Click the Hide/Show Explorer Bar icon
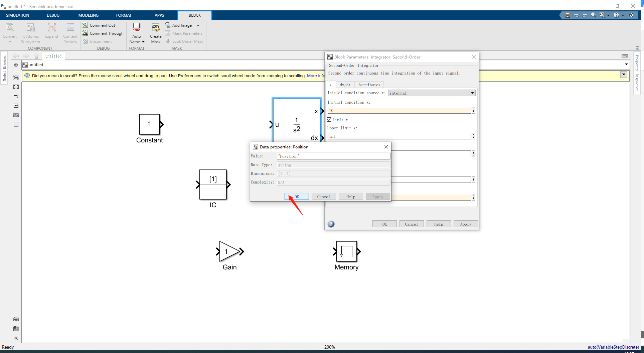Image resolution: width=644 pixels, height=353 pixels. pos(16,65)
